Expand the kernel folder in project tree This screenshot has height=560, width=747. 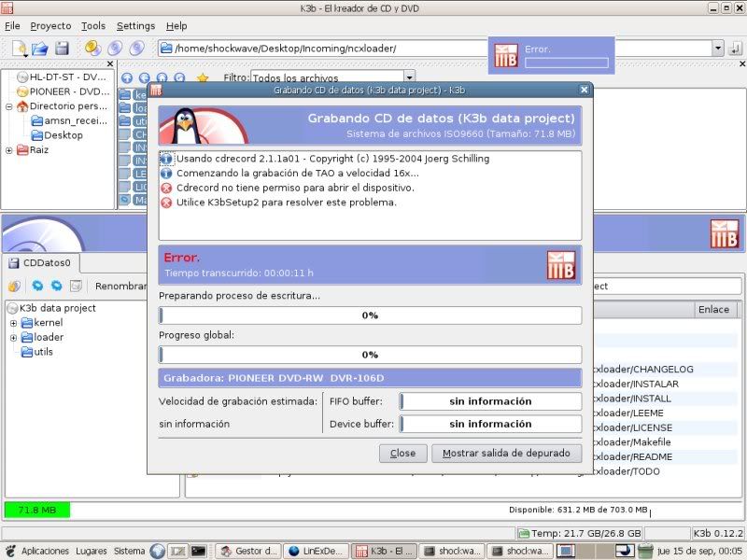tap(14, 323)
